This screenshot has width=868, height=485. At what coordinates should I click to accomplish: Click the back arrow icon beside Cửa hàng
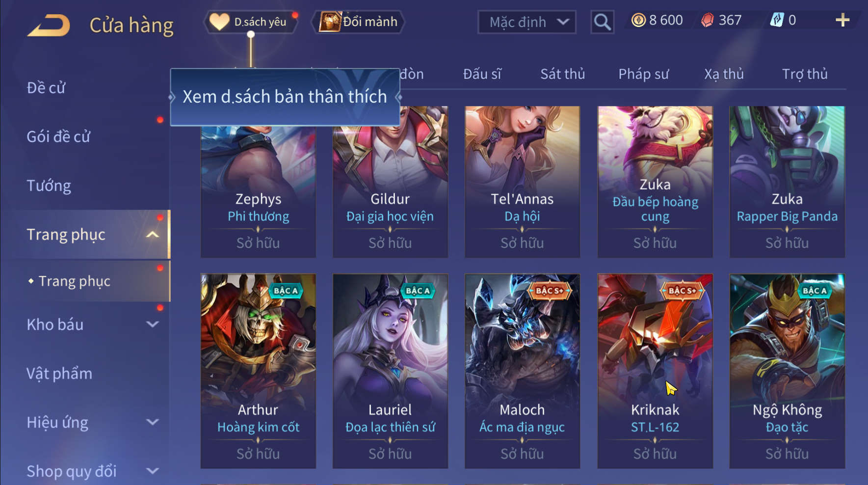49,26
